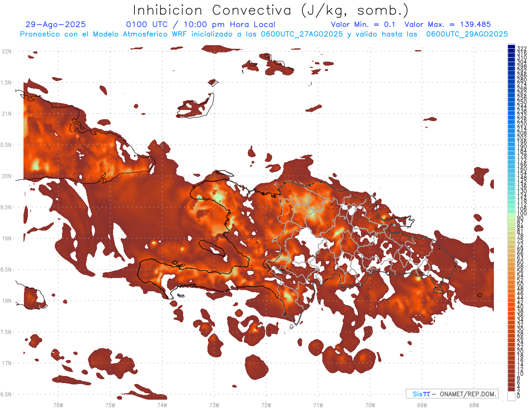This screenshot has width=532, height=411.
Task: Click the '0100 UTC / 10:00 pm Hora Local' text
Action: click(x=200, y=25)
